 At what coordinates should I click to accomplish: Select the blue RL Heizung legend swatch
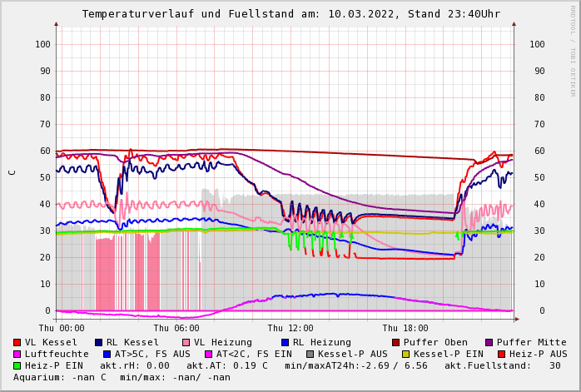[284, 342]
